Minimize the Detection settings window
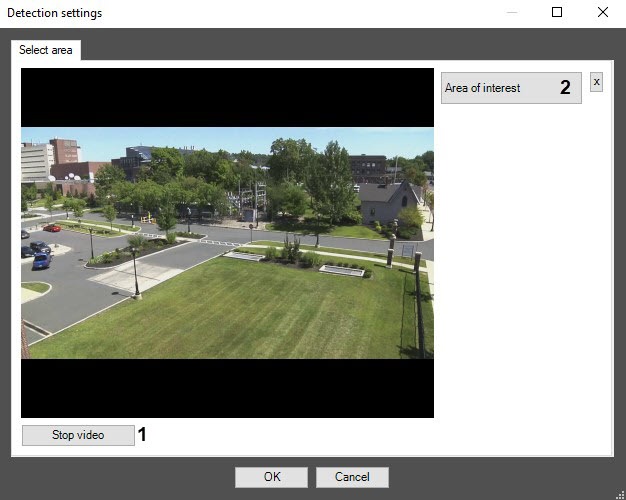Viewport: 626px width, 500px height. [512, 12]
